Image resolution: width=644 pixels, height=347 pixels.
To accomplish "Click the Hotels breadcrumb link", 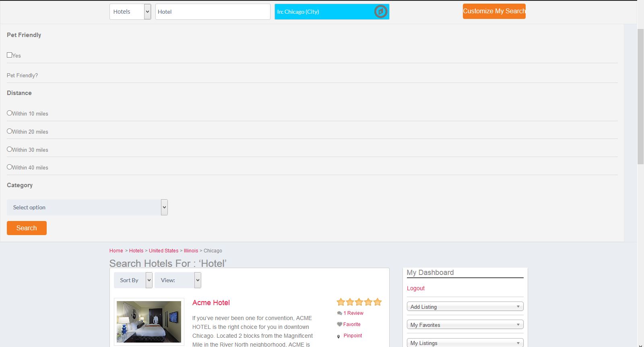I will [x=136, y=251].
